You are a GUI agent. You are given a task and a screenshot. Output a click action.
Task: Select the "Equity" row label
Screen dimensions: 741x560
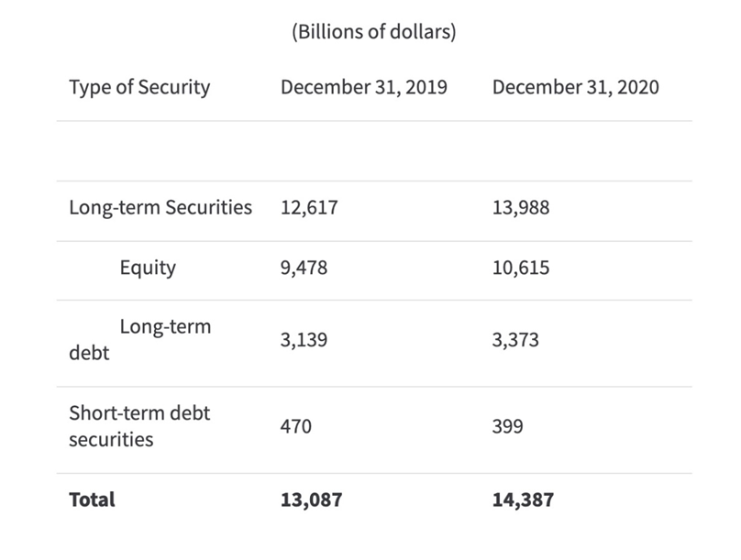click(148, 268)
